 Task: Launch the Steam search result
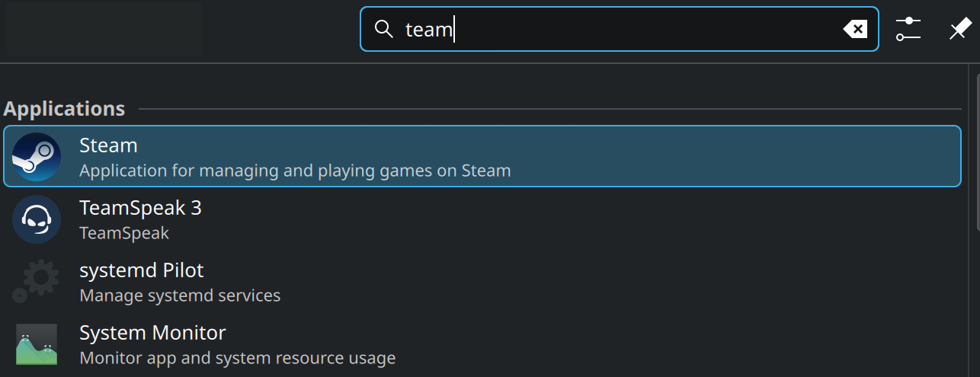108,145
